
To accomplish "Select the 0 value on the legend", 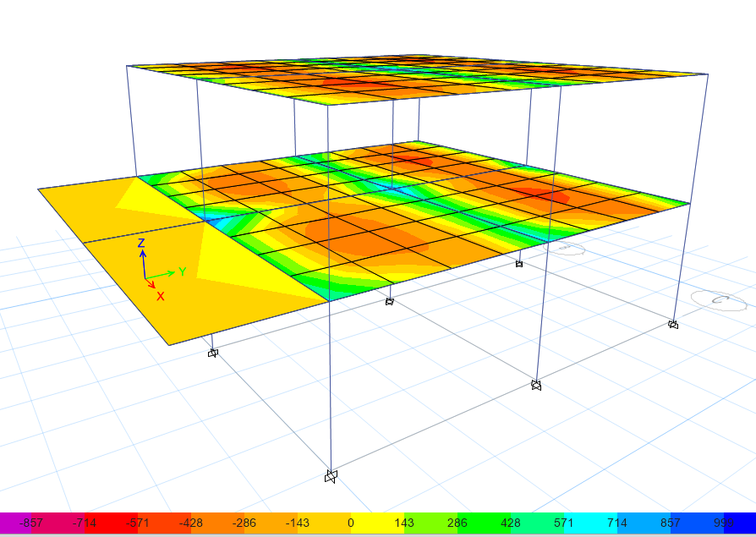I will [x=351, y=523].
